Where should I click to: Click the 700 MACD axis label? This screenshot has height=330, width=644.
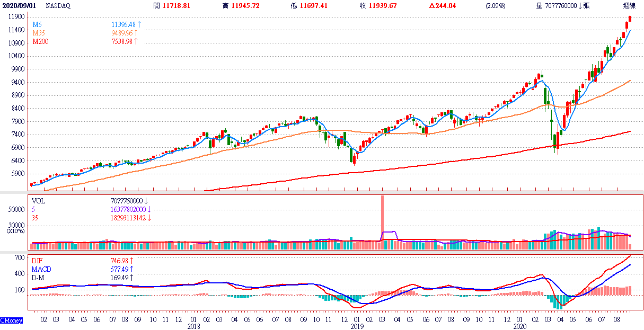[20, 258]
